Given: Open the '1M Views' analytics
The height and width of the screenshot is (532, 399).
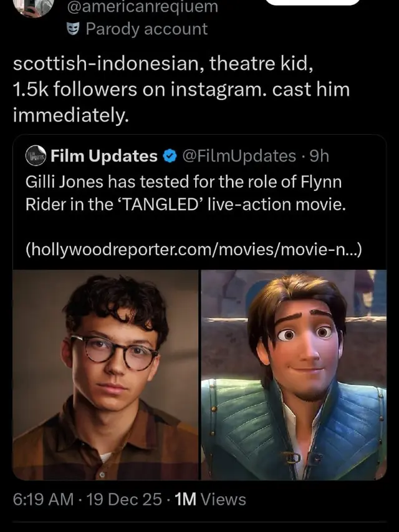Looking at the screenshot, I should (210, 499).
